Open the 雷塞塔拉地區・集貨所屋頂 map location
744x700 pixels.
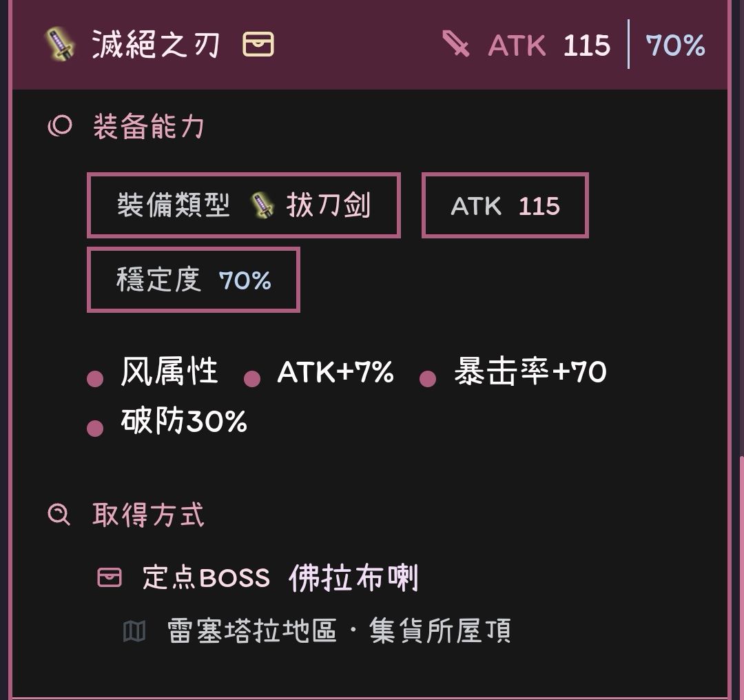[x=339, y=630]
